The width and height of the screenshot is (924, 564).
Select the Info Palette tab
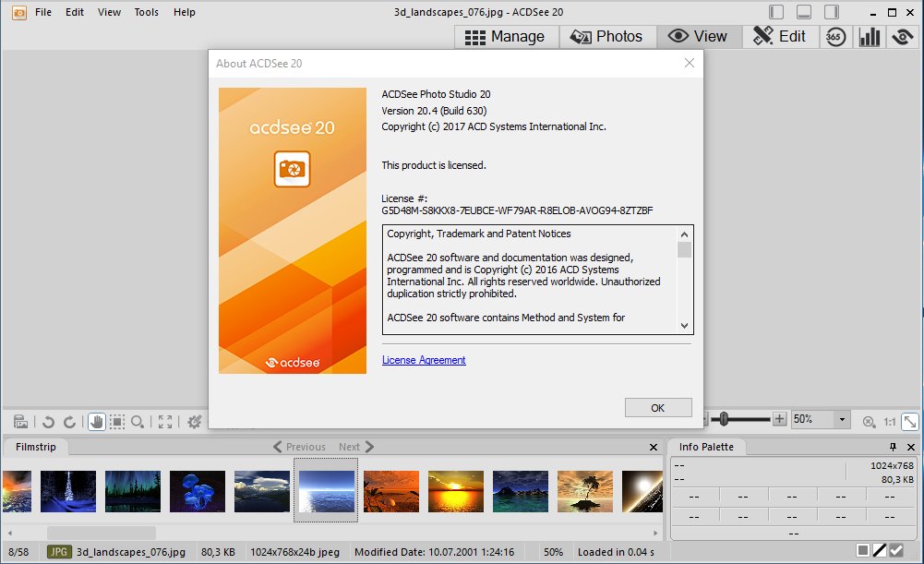pyautogui.click(x=706, y=447)
